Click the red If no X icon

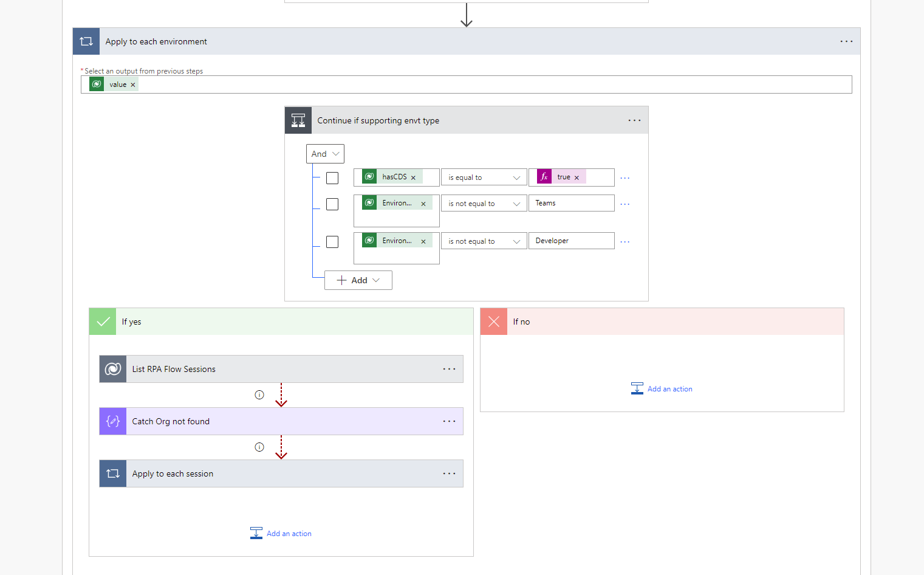tap(494, 322)
